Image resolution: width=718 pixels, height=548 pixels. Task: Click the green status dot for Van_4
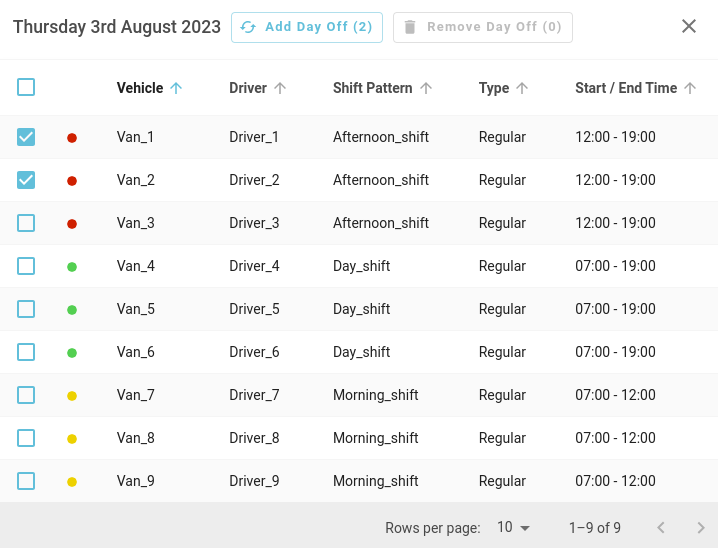click(72, 267)
